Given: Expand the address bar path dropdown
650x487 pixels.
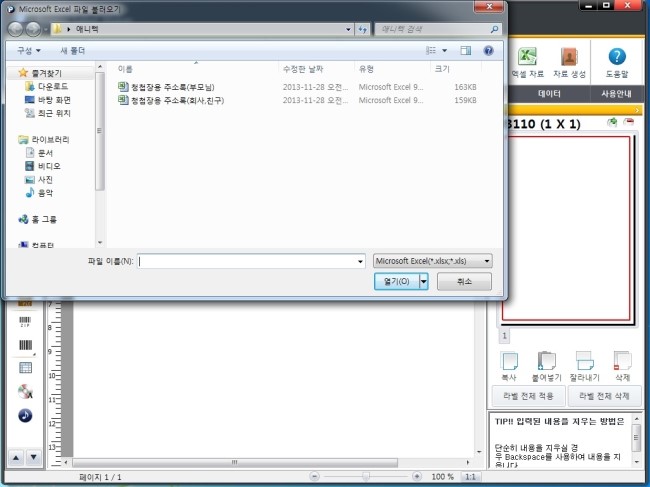Looking at the screenshot, I should pos(348,29).
